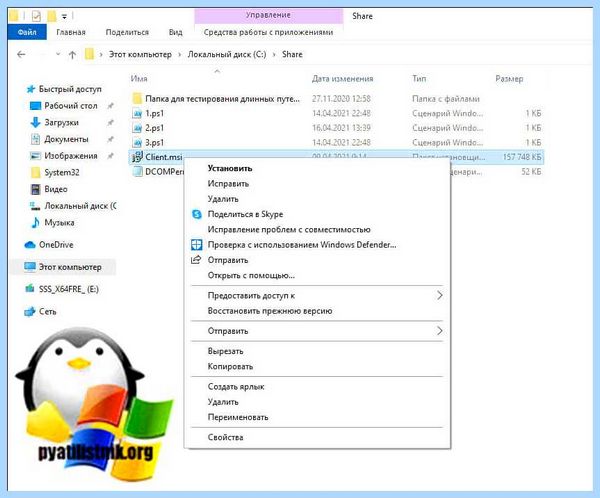Click the Управление contextual tab header

[x=268, y=15]
